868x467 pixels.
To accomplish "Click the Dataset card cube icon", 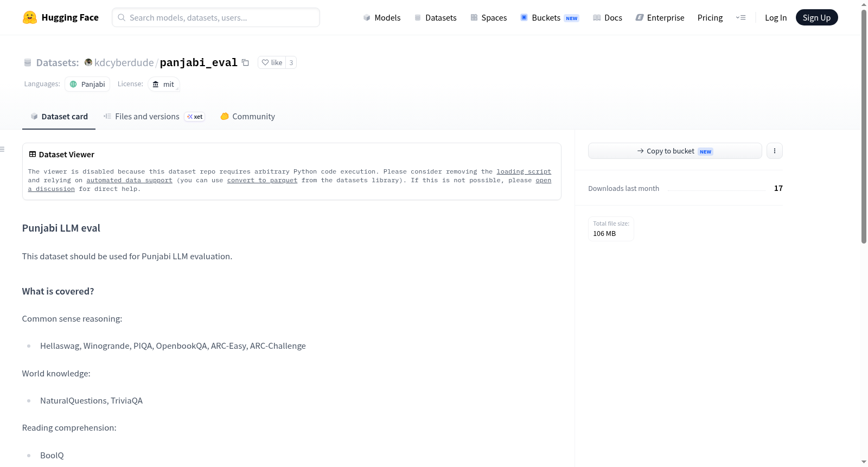I will [34, 116].
